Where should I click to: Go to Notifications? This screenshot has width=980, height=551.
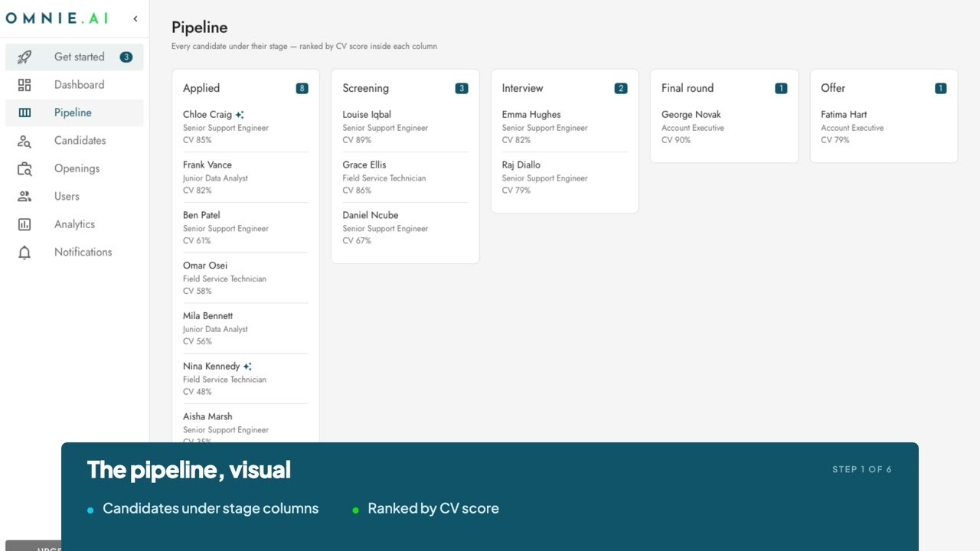[74, 253]
